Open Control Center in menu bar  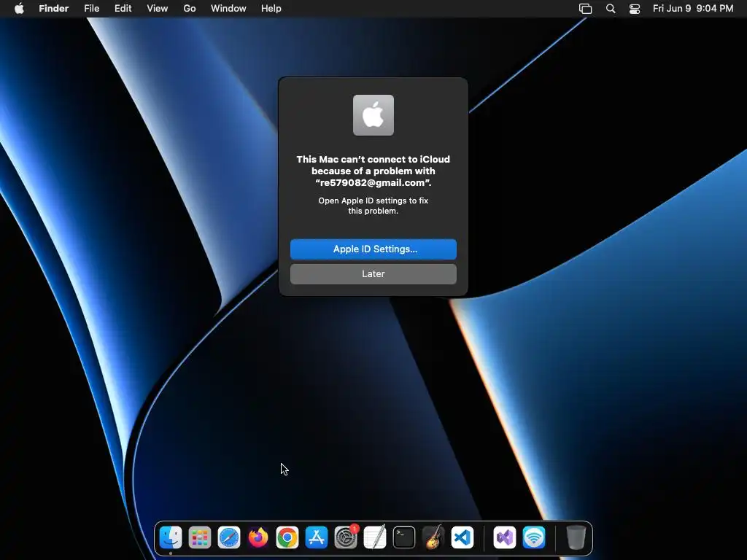pyautogui.click(x=635, y=9)
